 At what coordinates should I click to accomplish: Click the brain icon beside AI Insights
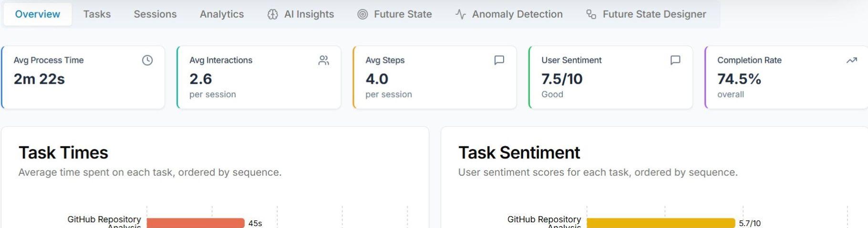[273, 14]
